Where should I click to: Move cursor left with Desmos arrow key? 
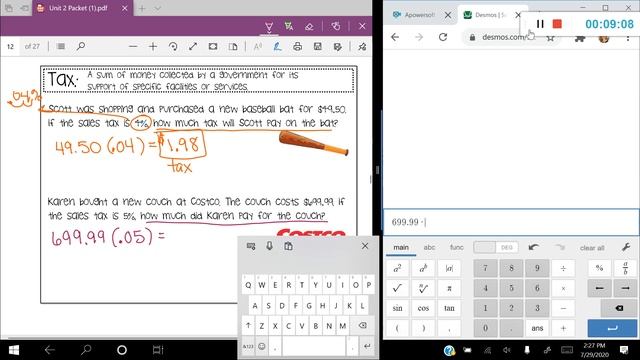[599, 288]
